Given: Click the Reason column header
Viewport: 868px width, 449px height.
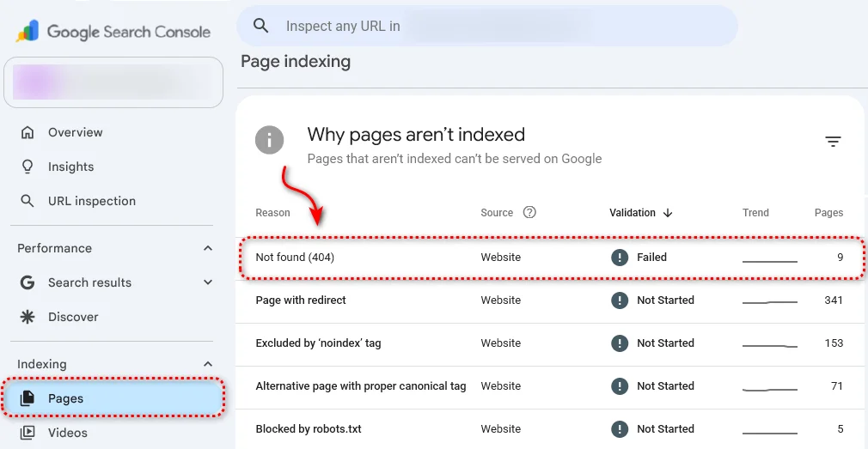Looking at the screenshot, I should pos(272,213).
